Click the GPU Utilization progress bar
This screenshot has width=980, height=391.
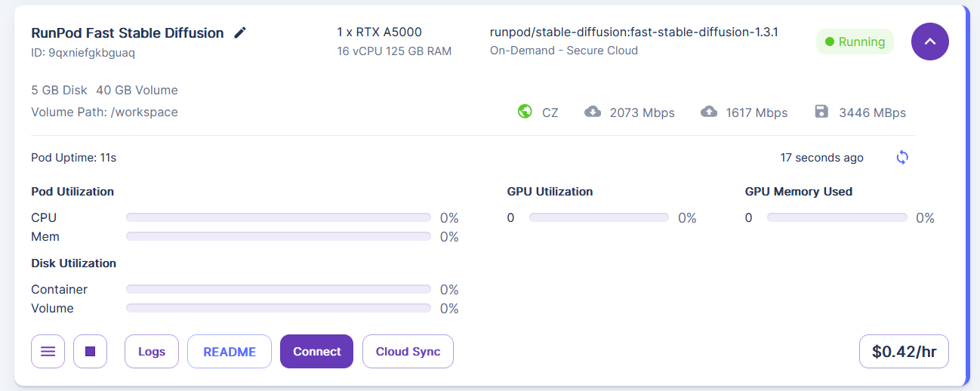599,217
